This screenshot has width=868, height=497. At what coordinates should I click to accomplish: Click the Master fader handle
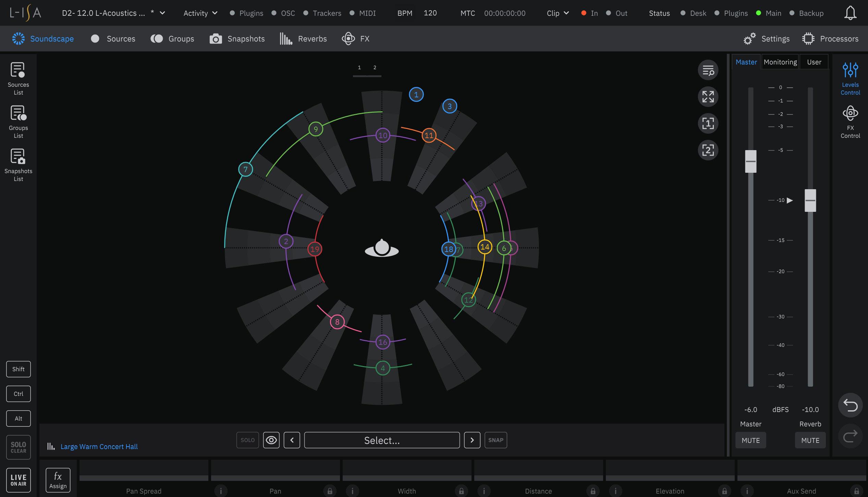(750, 161)
